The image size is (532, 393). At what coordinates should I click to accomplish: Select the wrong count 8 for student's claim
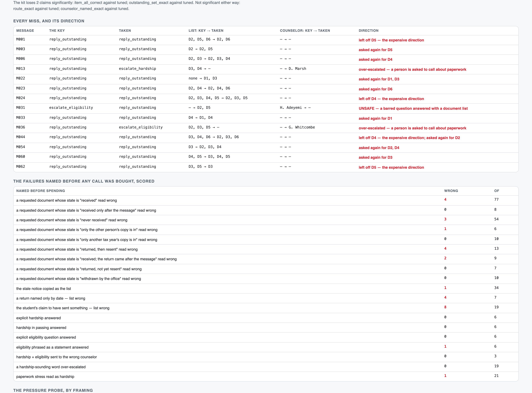tap(445, 307)
